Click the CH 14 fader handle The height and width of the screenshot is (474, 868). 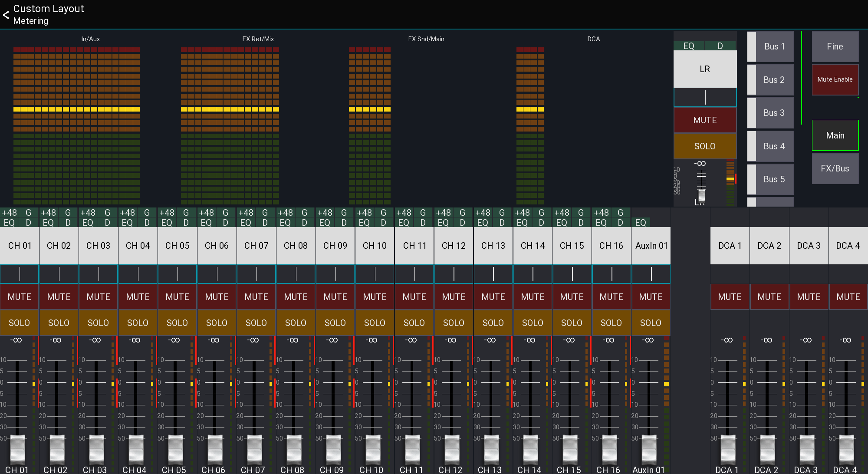530,449
